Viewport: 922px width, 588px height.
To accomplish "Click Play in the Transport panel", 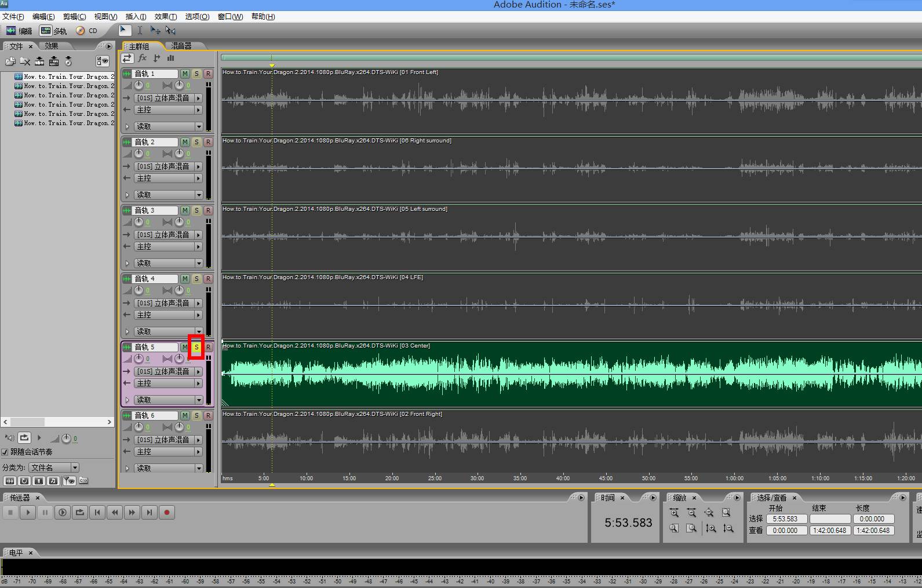I will [28, 512].
